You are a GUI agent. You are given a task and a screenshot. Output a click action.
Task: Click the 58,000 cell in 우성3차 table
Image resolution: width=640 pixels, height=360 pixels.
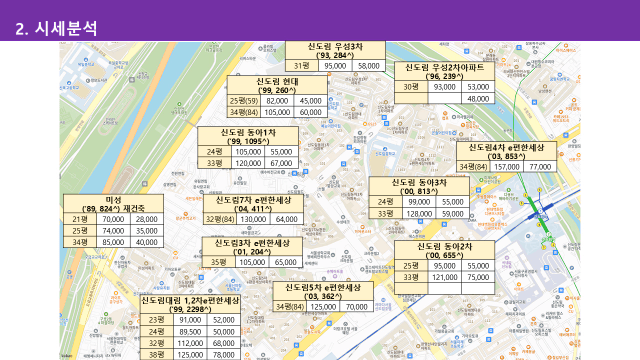pos(369,66)
